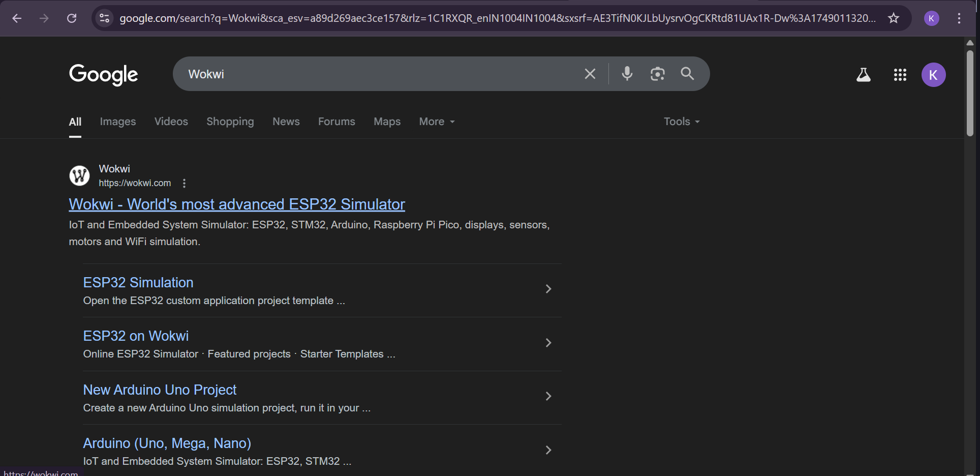
Task: Switch to the Maps tab
Action: [x=387, y=122]
